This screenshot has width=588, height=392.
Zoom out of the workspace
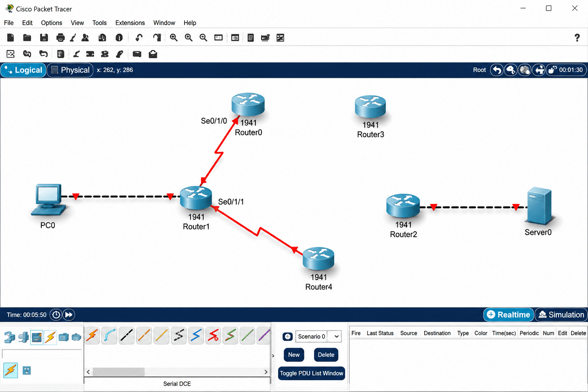coord(203,38)
